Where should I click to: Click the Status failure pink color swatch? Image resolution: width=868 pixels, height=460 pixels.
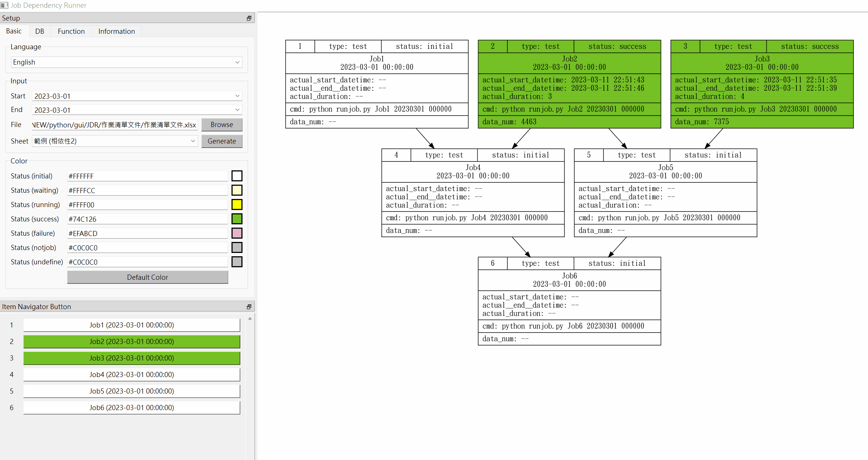(237, 233)
